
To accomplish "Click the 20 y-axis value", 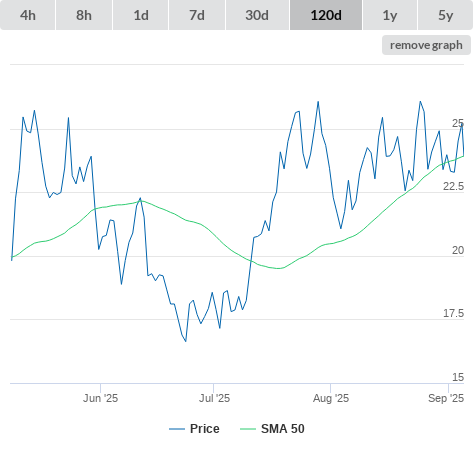I will coord(458,250).
